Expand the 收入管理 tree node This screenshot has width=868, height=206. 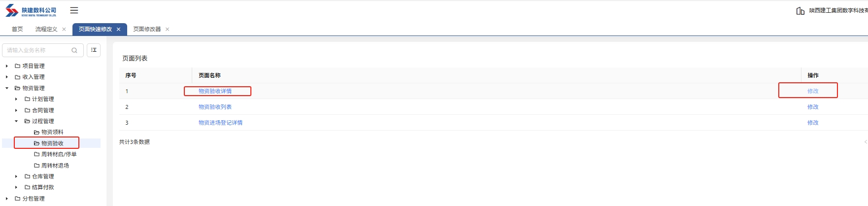coord(7,77)
